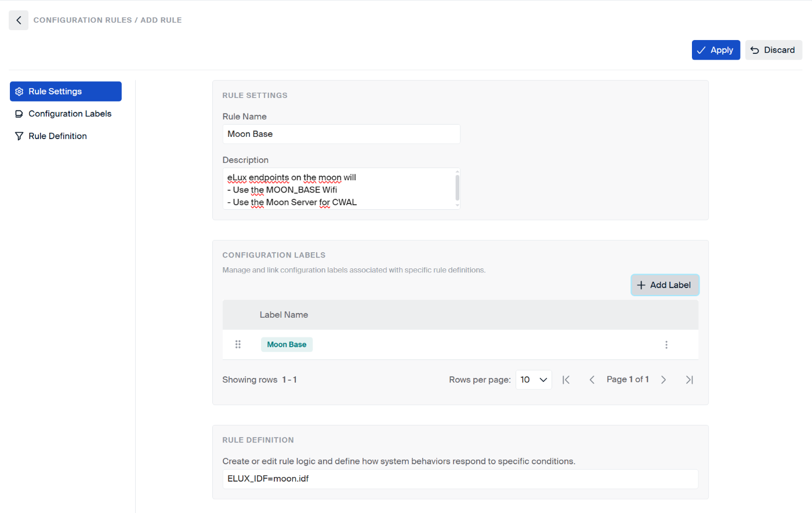Jump to the last page of labels
This screenshot has width=812, height=513.
pyautogui.click(x=689, y=380)
